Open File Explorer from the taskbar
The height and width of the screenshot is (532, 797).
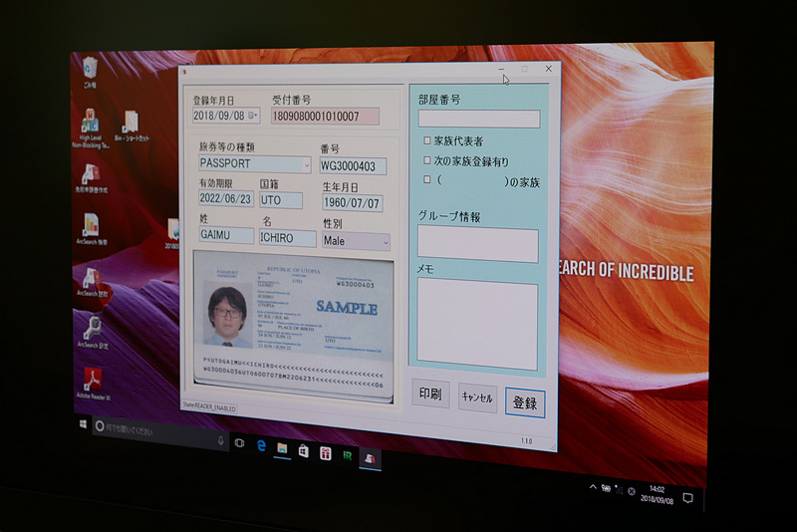tap(282, 448)
